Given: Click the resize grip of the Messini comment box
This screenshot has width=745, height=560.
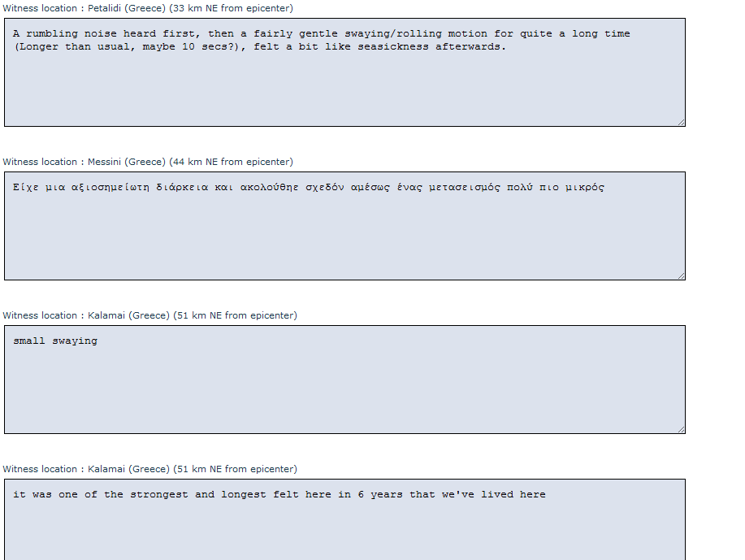Looking at the screenshot, I should click(x=682, y=276).
